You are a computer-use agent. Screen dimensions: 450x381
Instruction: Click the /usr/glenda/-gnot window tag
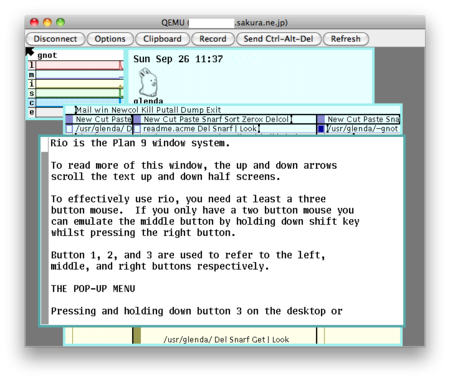click(x=362, y=129)
